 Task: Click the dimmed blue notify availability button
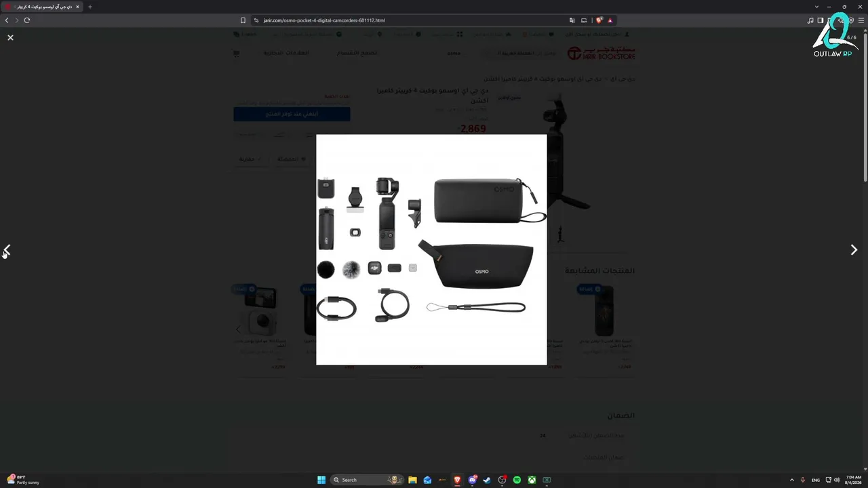click(292, 114)
